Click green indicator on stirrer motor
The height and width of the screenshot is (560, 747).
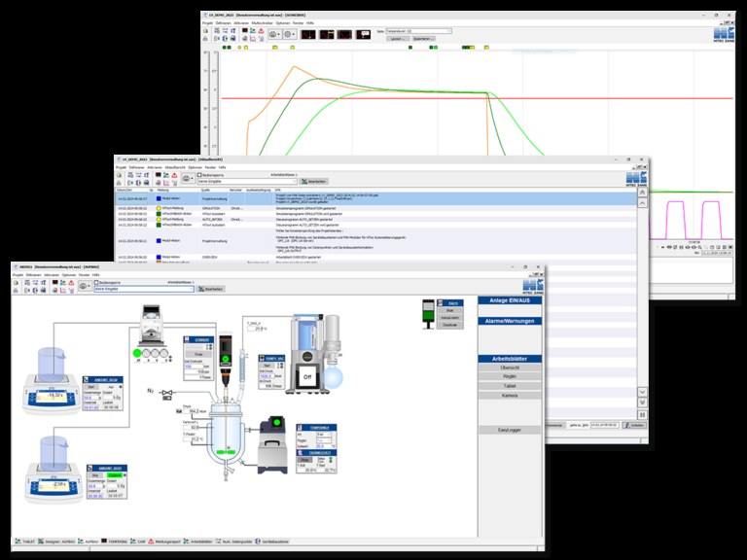pyautogui.click(x=226, y=358)
